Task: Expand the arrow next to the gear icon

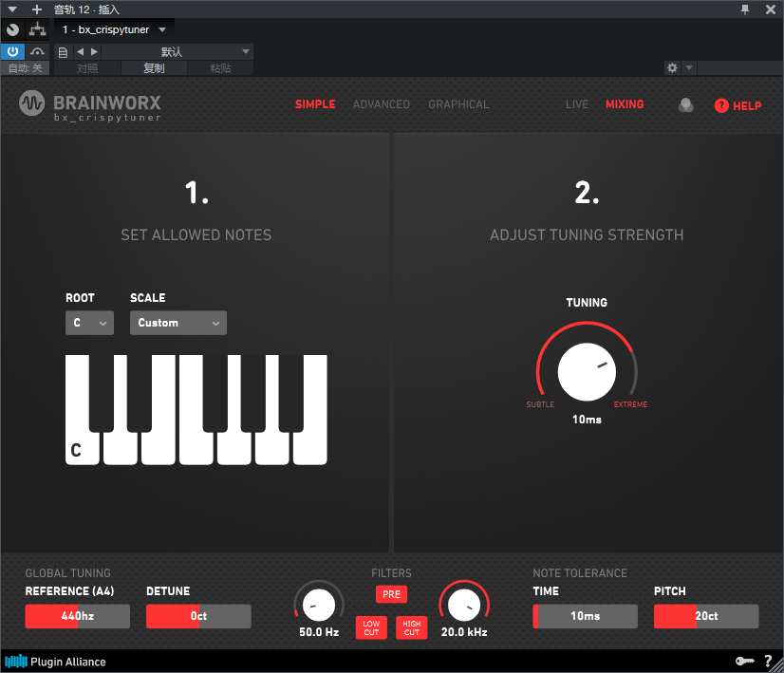Action: (x=689, y=67)
